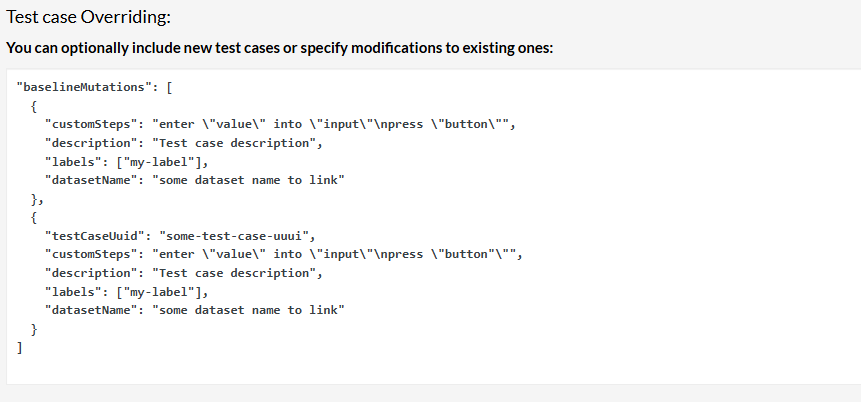Click the bold "You can optionally include" sentence
The width and height of the screenshot is (861, 402).
(x=279, y=48)
